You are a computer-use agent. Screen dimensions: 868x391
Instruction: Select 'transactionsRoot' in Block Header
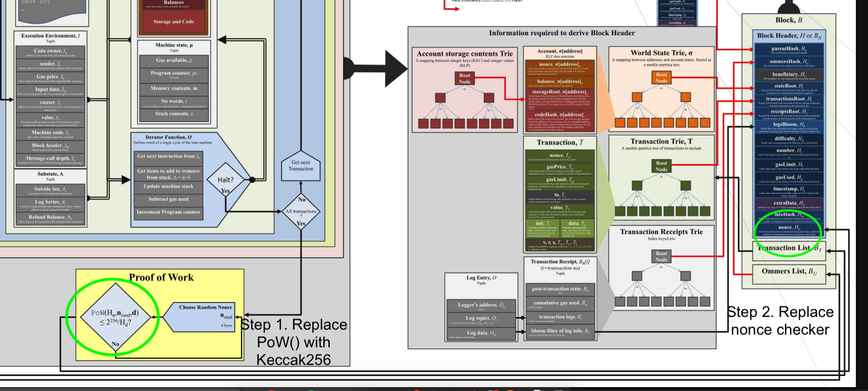tap(789, 101)
